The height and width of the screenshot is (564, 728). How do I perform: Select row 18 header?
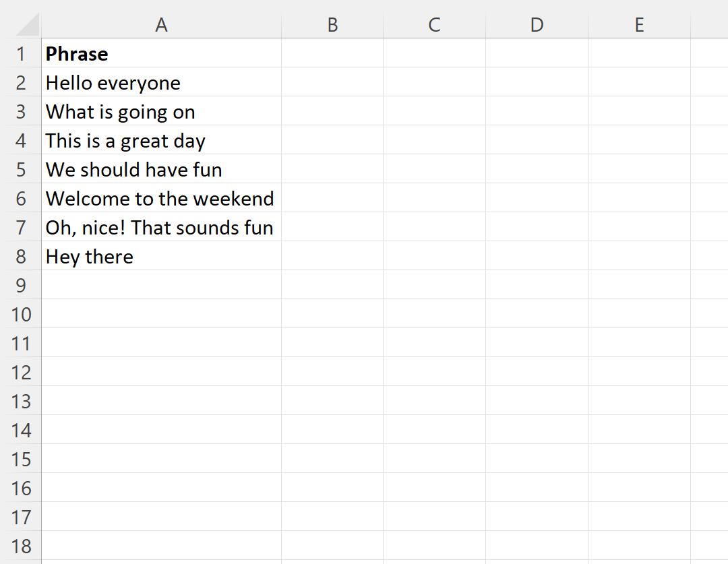click(21, 546)
